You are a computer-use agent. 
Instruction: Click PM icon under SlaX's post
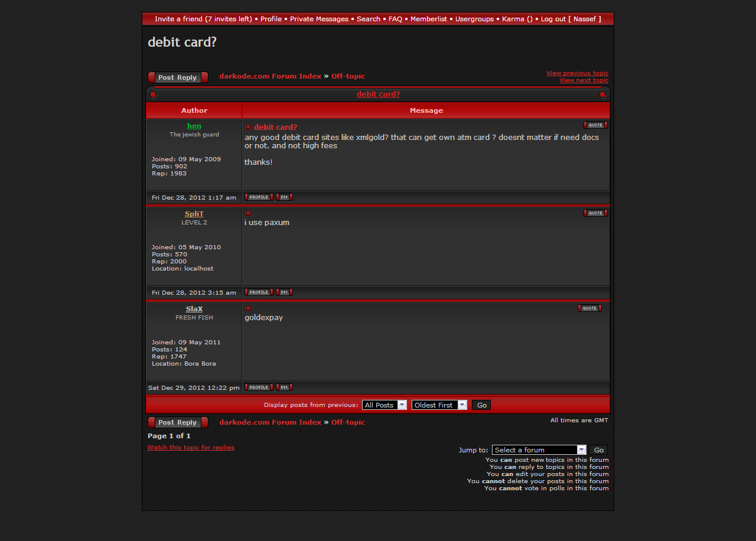point(284,387)
